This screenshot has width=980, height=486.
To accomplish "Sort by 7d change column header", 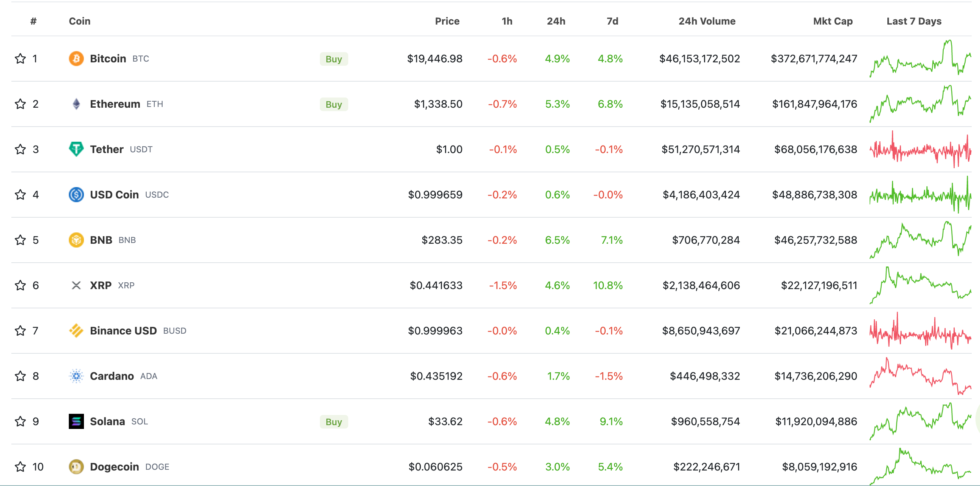I will coord(612,21).
